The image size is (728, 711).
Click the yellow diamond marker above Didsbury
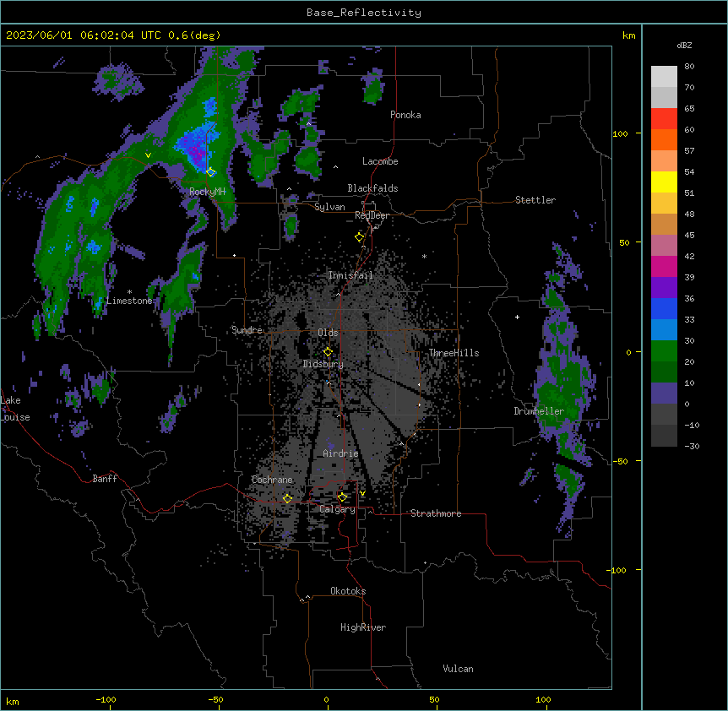point(328,352)
